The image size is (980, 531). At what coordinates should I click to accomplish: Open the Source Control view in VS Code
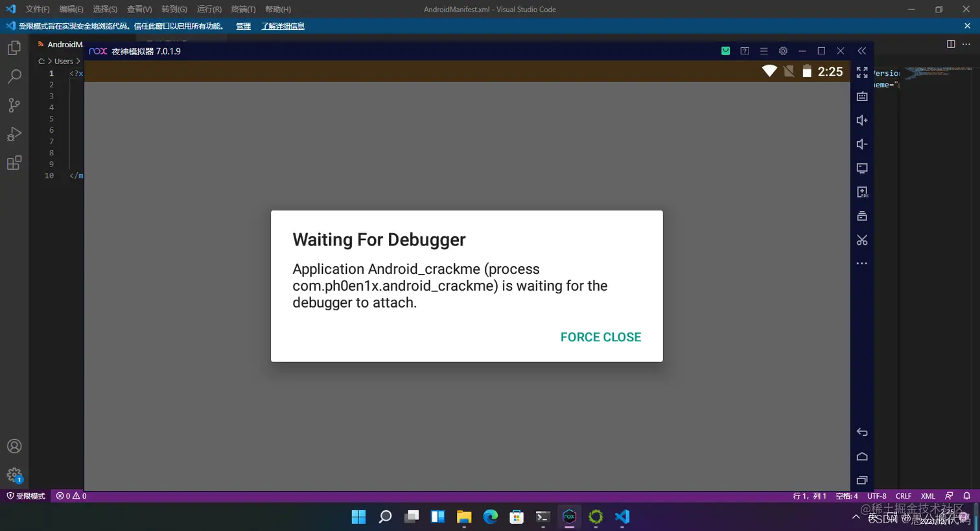pos(14,105)
